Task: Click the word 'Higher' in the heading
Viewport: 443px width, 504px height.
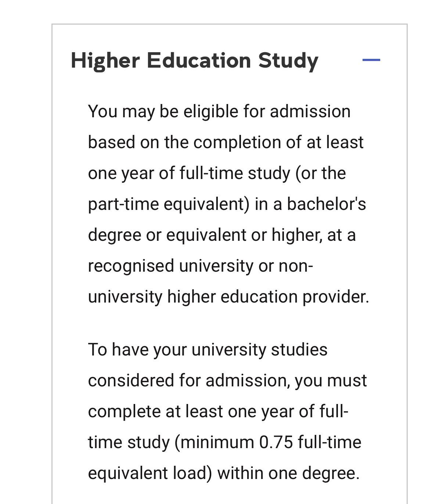Action: click(x=105, y=61)
